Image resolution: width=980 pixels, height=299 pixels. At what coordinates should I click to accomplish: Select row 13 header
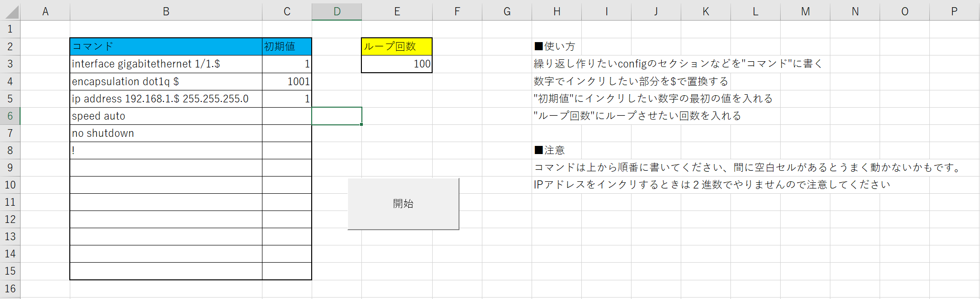click(10, 236)
